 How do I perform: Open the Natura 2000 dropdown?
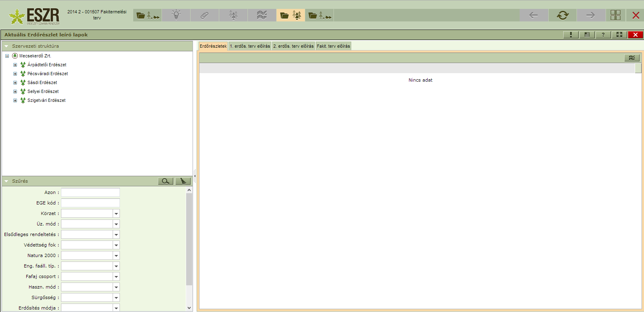(x=116, y=255)
